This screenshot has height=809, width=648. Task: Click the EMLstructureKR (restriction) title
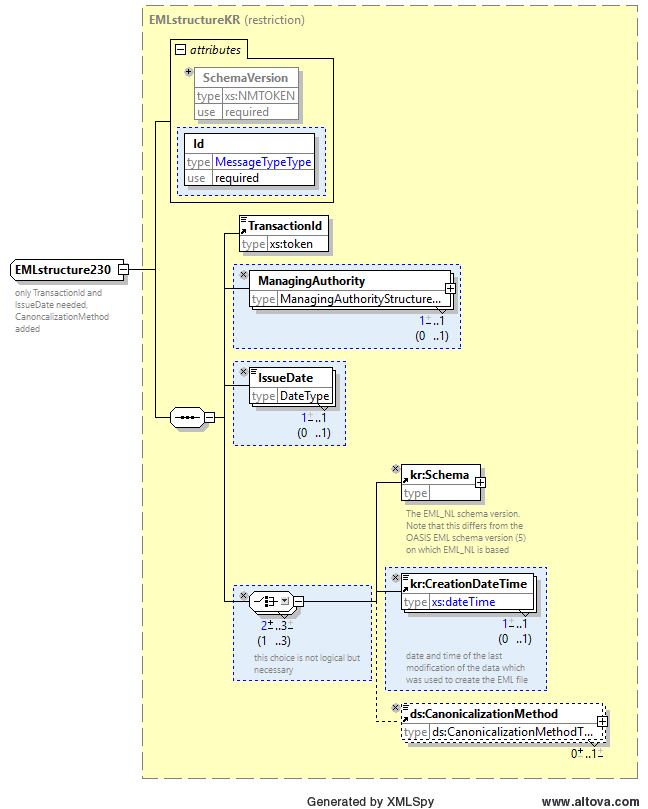point(227,20)
